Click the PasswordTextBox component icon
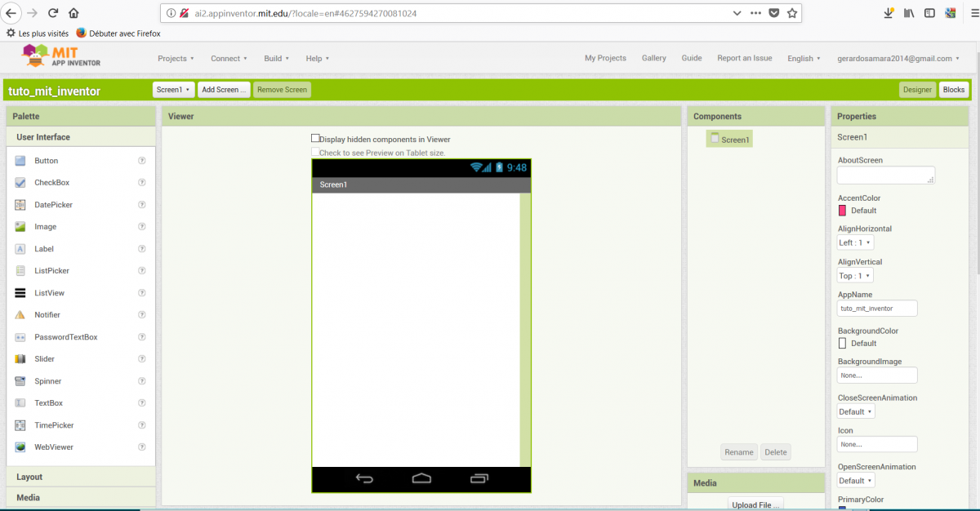This screenshot has height=511, width=980. tap(20, 337)
